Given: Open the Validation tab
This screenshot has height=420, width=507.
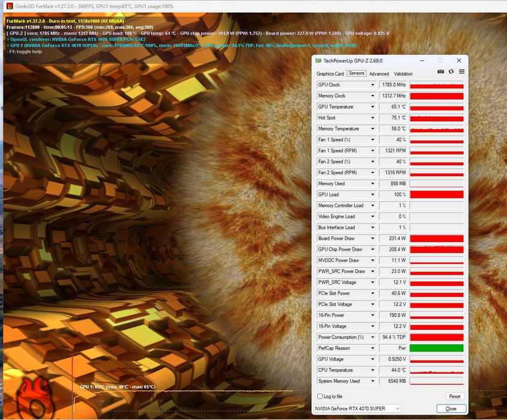Looking at the screenshot, I should click(x=403, y=74).
